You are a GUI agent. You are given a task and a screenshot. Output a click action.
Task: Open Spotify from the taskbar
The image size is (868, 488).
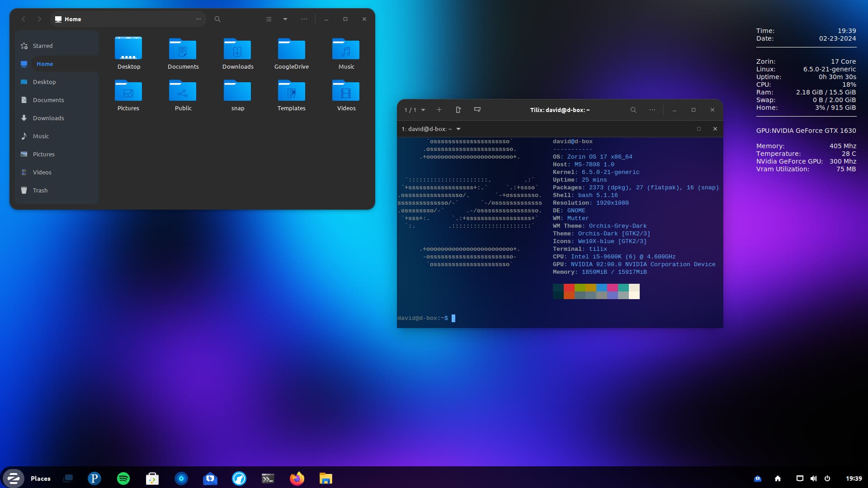coord(123,478)
